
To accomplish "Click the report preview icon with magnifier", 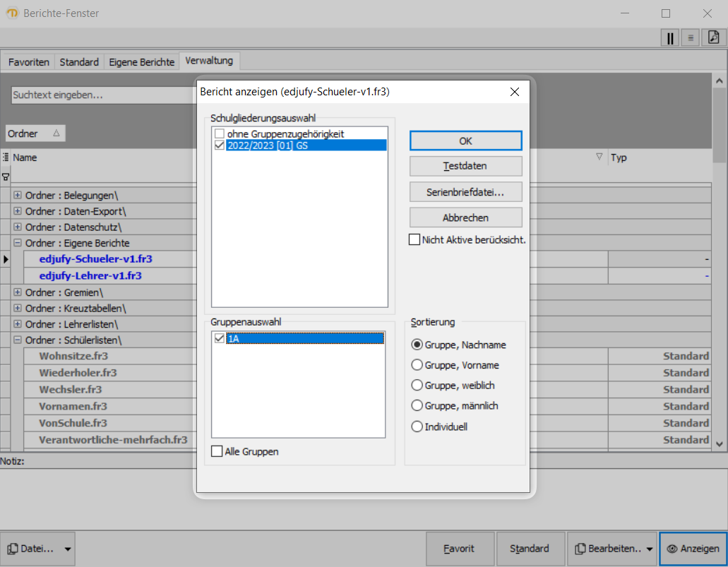I will pyautogui.click(x=714, y=38).
